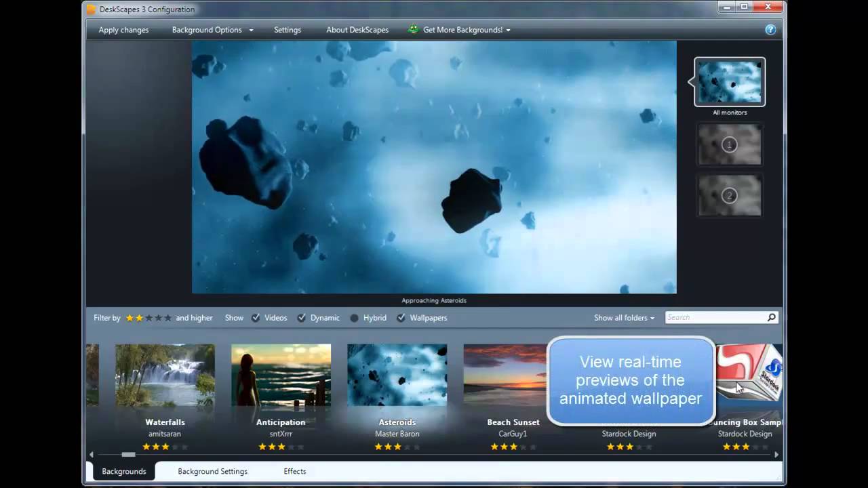Open the Background Options dropdown

[x=212, y=30]
